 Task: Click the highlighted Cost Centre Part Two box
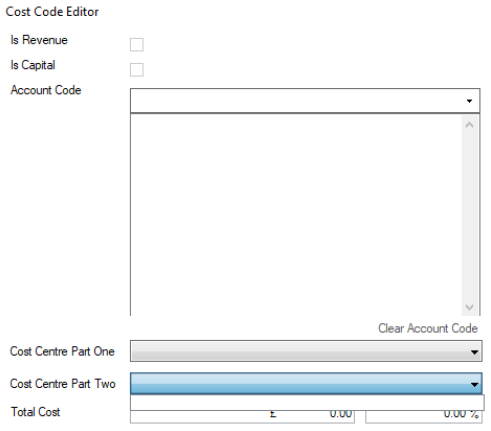click(306, 384)
